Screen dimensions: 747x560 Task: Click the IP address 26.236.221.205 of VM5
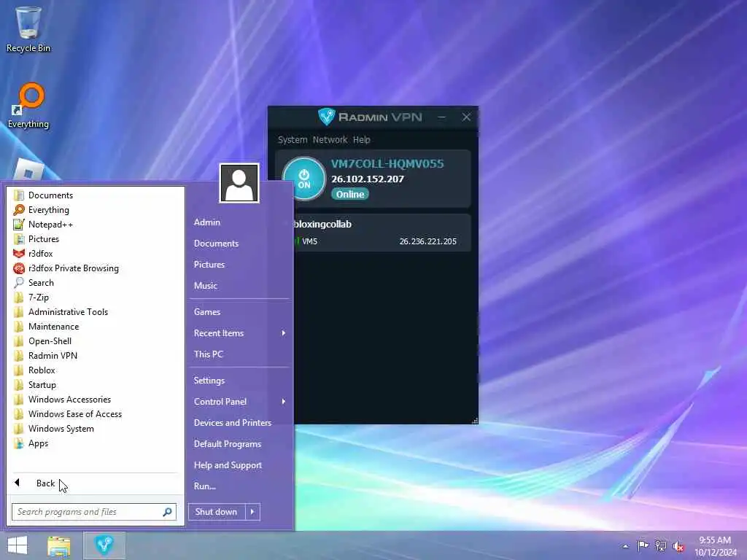coord(427,241)
